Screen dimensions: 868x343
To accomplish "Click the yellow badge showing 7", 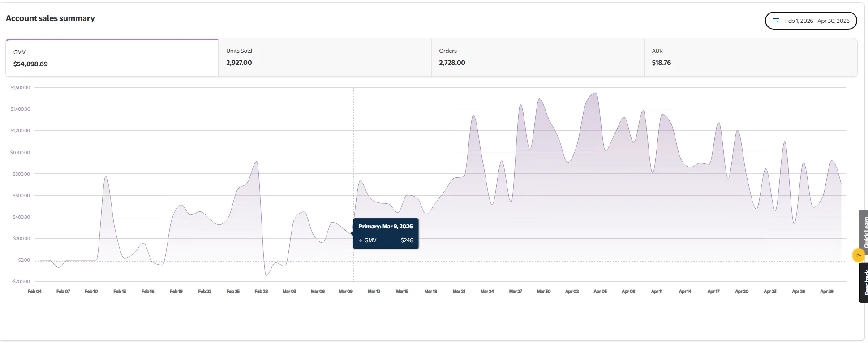I will (x=858, y=255).
